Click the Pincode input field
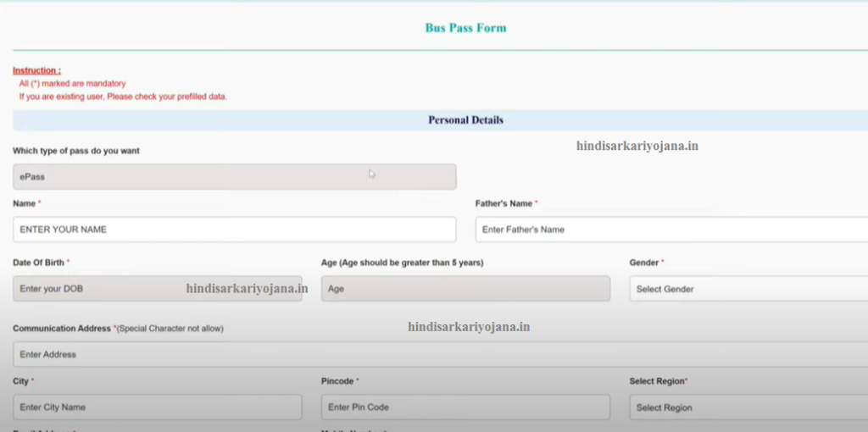Image resolution: width=868 pixels, height=432 pixels. tap(465, 407)
